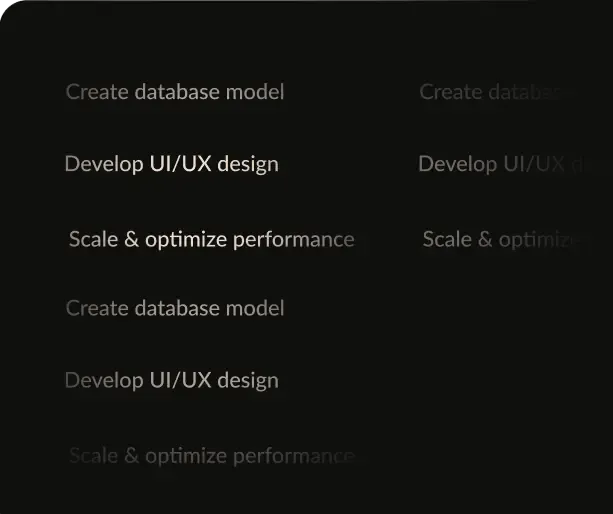The width and height of the screenshot is (613, 514).
Task: Open the bright 'Scale & optimize performance' task
Action: tap(211, 240)
